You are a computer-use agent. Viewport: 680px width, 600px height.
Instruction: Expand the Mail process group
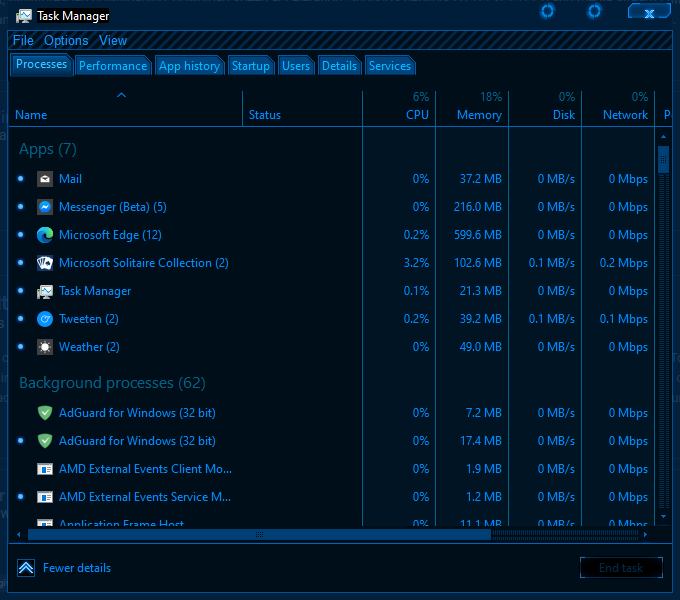(20, 179)
